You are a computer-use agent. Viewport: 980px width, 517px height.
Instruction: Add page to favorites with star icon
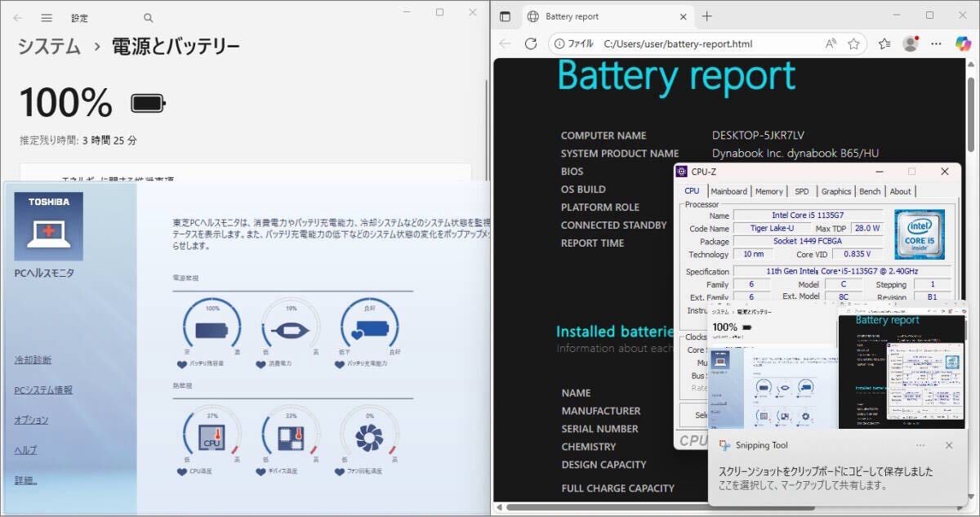pyautogui.click(x=853, y=44)
